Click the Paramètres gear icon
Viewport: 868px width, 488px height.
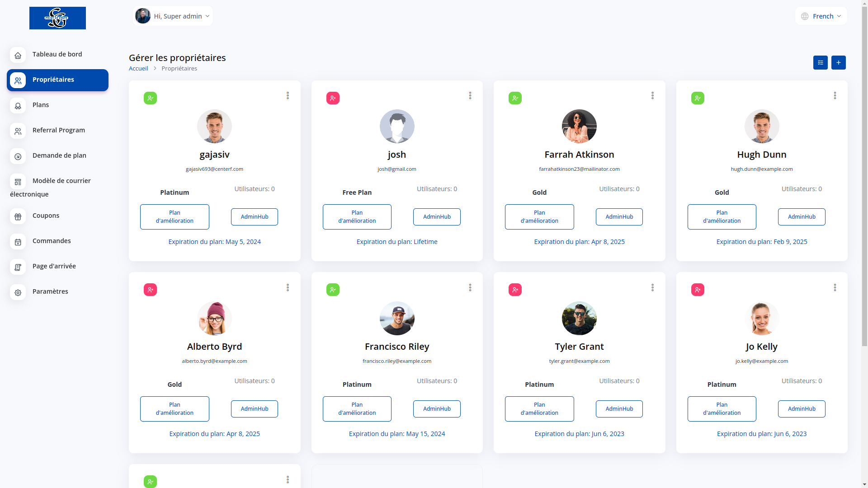point(18,292)
